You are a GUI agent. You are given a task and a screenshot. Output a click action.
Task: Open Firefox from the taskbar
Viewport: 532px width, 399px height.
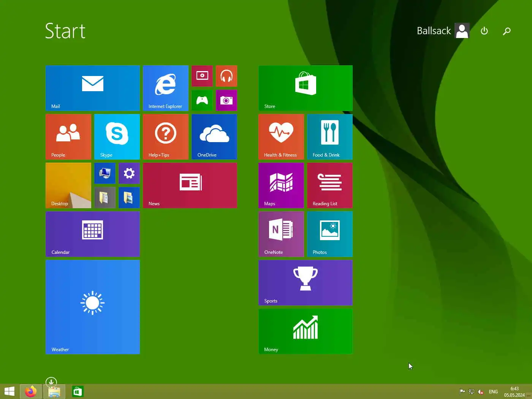[31, 391]
